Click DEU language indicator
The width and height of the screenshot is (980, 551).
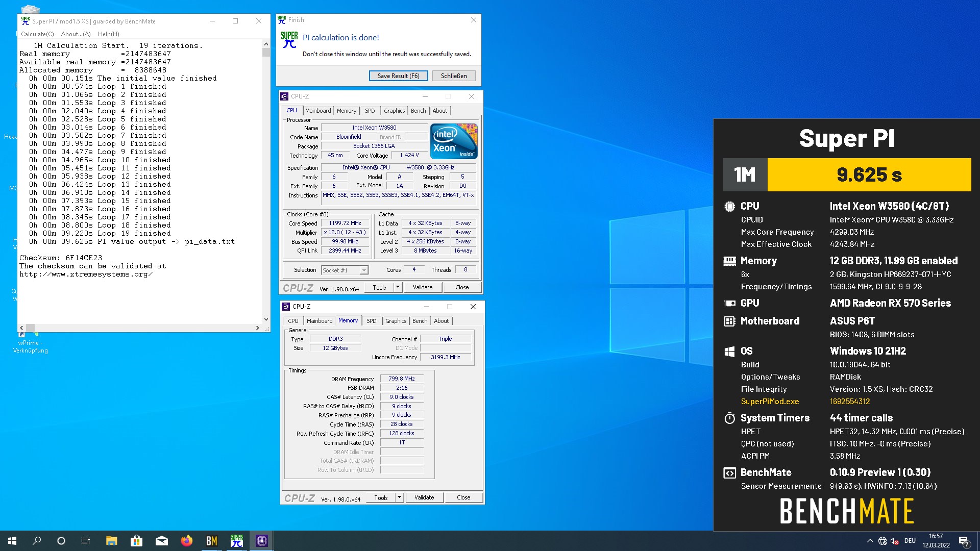[910, 541]
